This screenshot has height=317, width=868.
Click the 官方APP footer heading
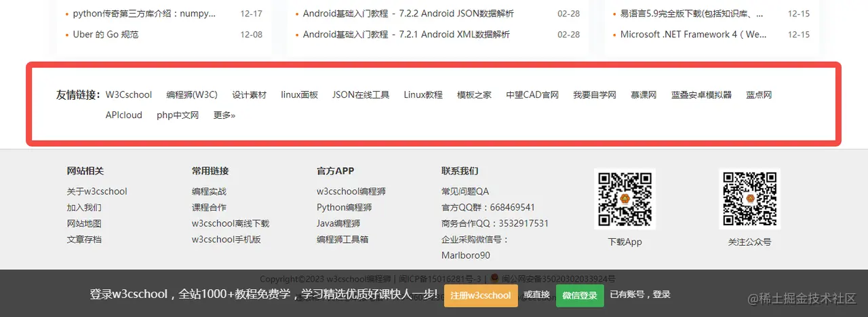pyautogui.click(x=335, y=171)
